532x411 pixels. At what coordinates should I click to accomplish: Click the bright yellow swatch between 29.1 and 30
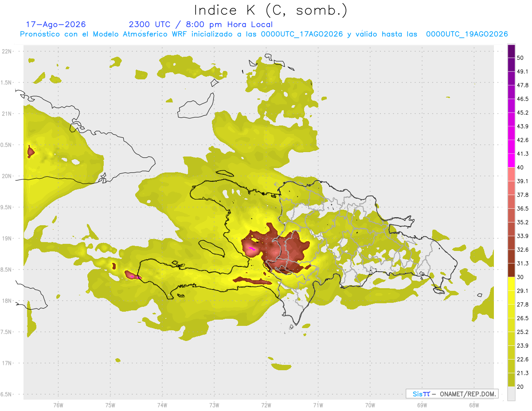coord(512,284)
